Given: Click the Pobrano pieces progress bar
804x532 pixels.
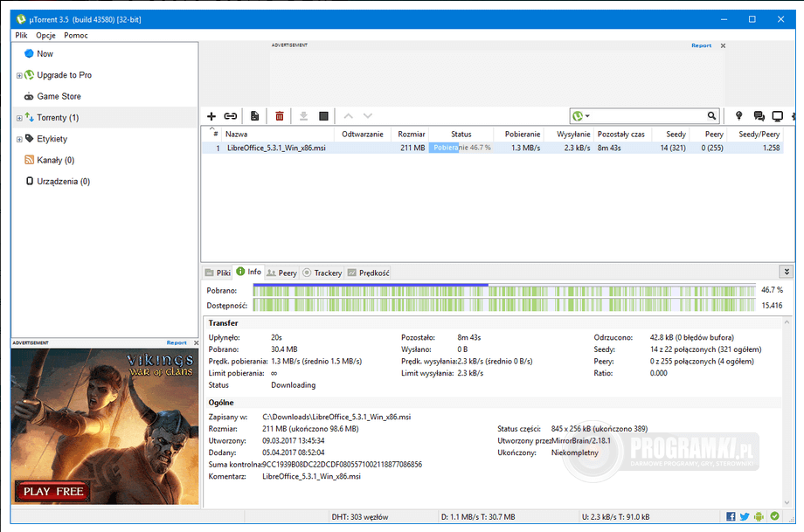Looking at the screenshot, I should click(504, 291).
